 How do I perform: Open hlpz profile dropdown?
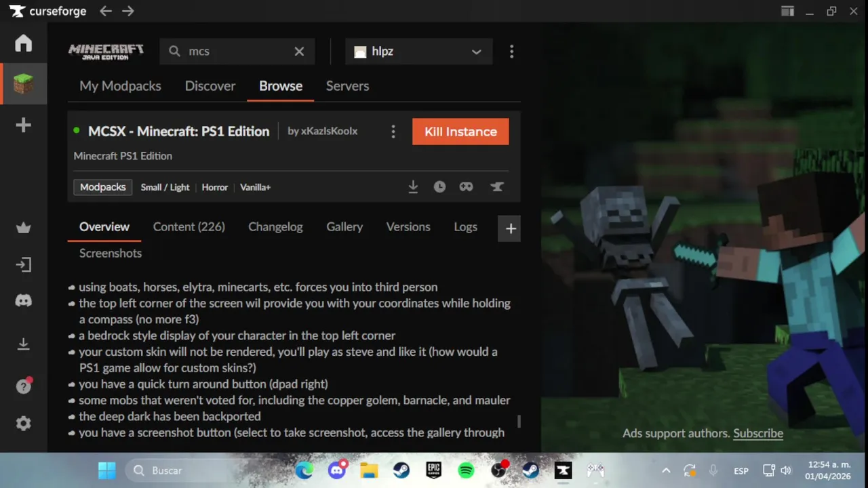(418, 52)
